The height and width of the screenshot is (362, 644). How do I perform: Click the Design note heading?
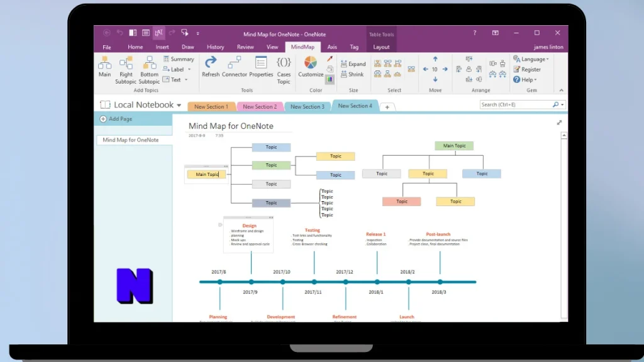(249, 226)
